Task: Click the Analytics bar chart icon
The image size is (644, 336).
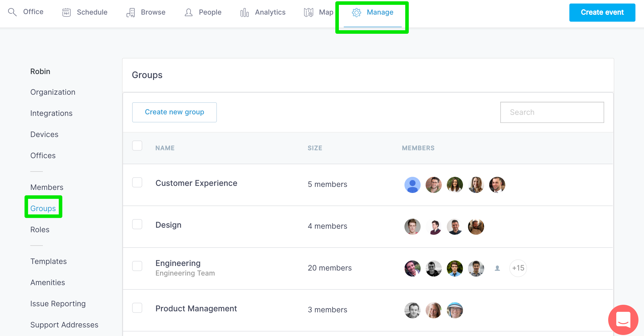Action: 244,12
